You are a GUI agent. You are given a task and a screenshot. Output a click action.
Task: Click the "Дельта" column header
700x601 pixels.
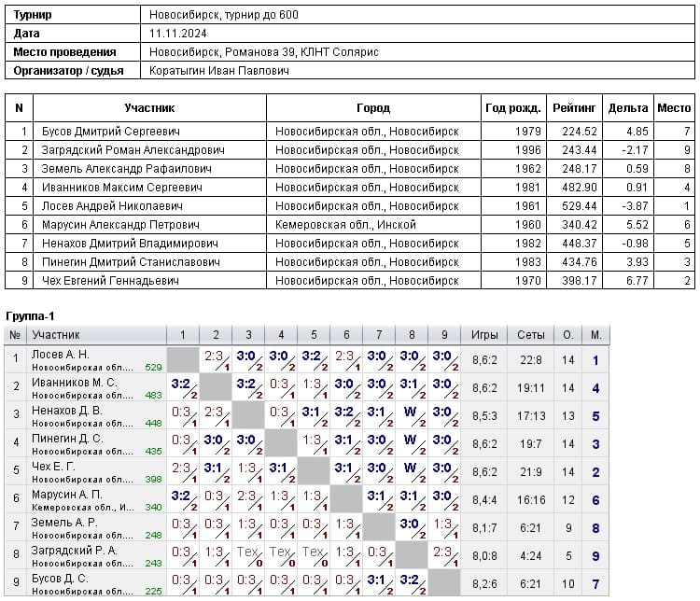[x=628, y=108]
